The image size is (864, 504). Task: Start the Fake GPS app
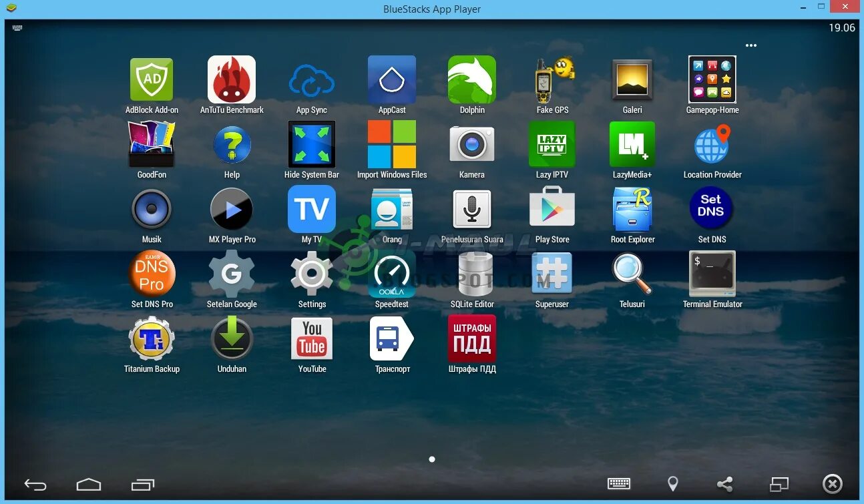(553, 79)
